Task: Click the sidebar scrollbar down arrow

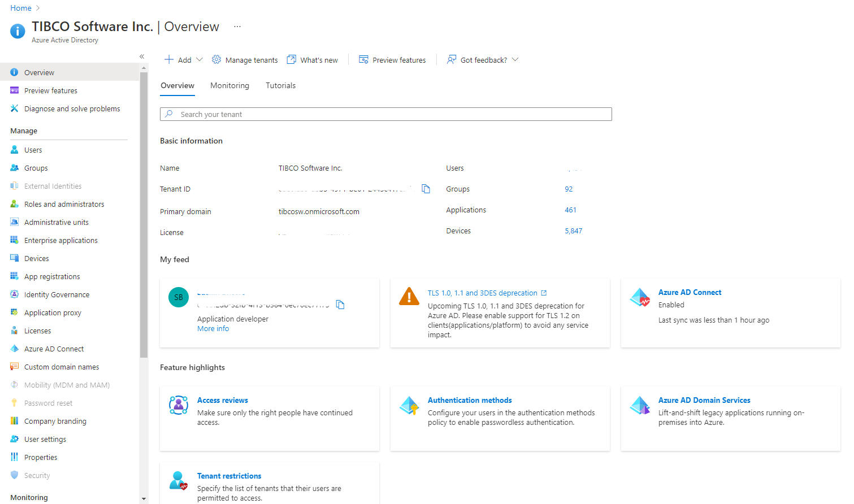Action: (144, 499)
